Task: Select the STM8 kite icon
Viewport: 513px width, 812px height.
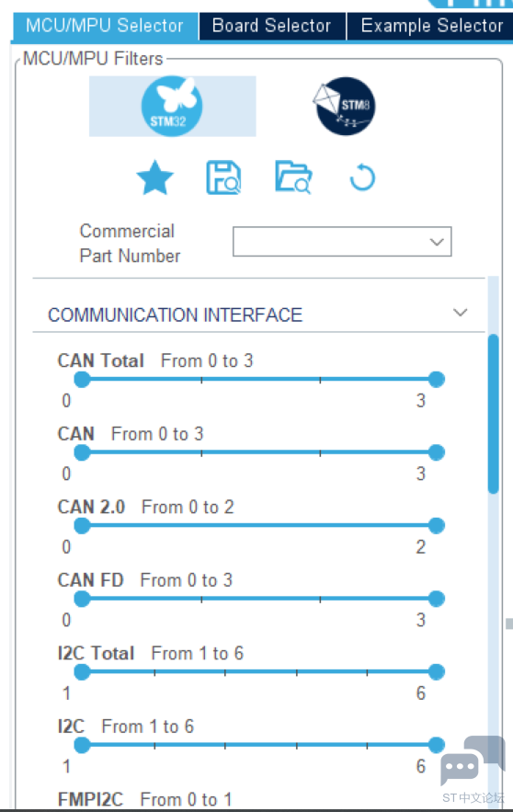Action: [344, 106]
